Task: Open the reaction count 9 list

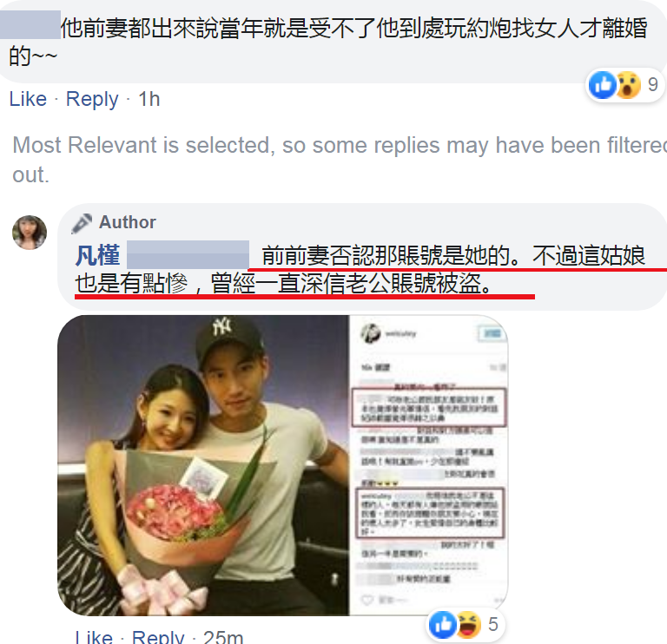Action: coord(653,84)
